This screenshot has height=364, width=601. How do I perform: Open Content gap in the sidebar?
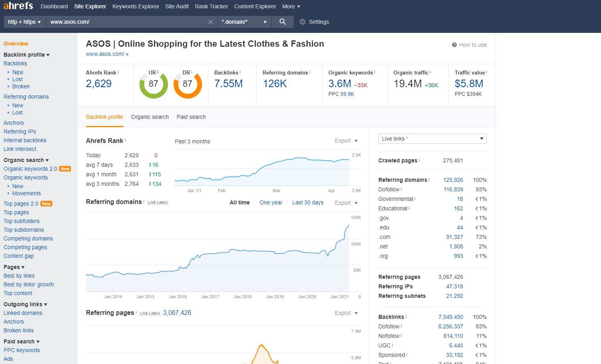click(19, 256)
